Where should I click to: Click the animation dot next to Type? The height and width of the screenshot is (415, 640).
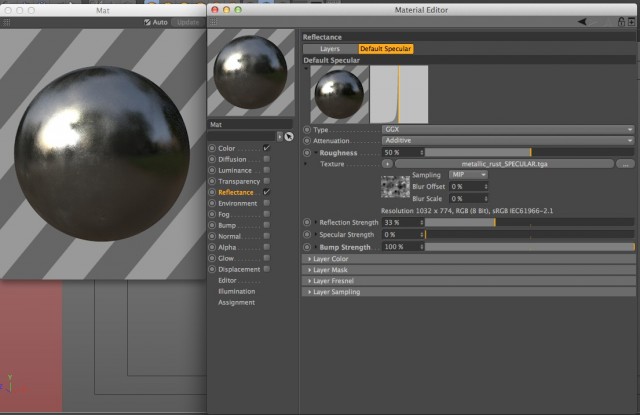click(307, 129)
